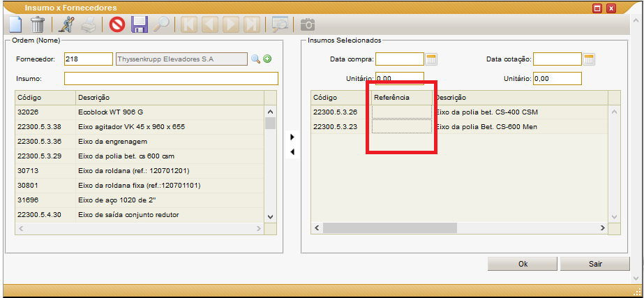Open calendar picker for Data cotação
Screen dimensions: 644x298
click(589, 59)
